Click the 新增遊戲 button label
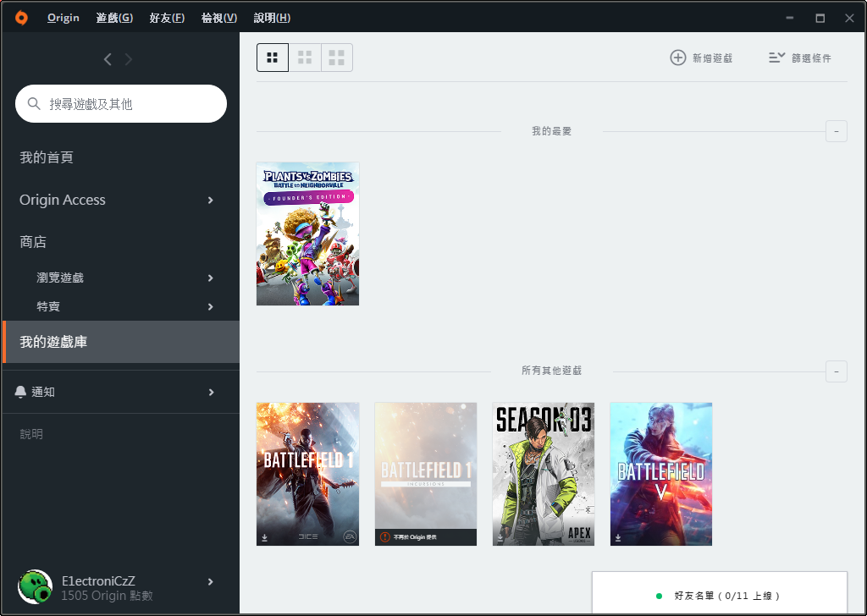This screenshot has height=616, width=867. (712, 58)
